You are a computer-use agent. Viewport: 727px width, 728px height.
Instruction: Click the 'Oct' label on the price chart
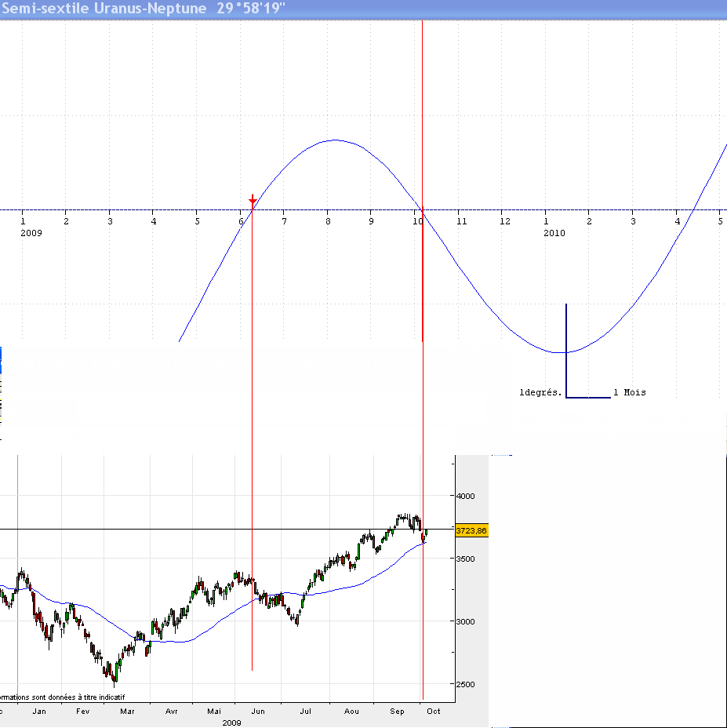point(434,711)
